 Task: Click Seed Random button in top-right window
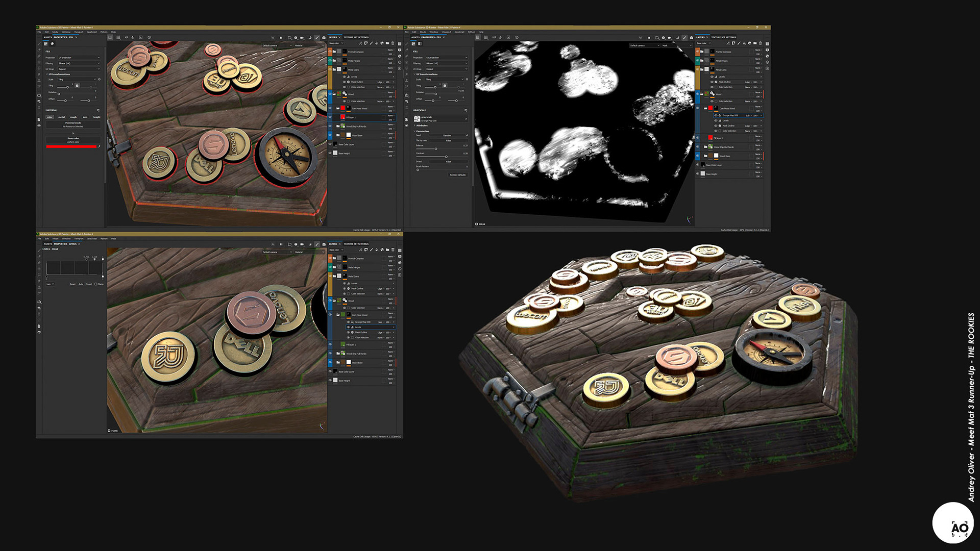pos(447,135)
